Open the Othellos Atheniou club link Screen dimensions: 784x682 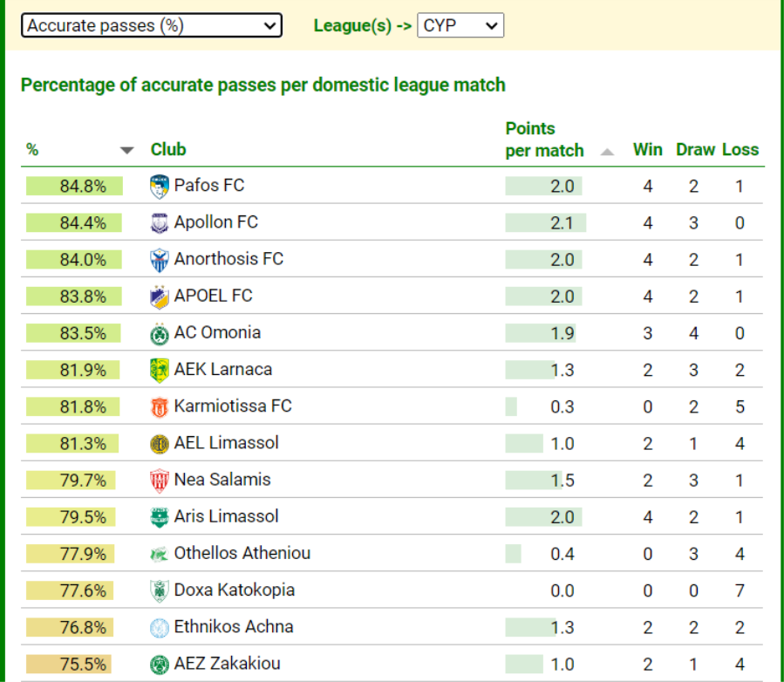tap(242, 553)
